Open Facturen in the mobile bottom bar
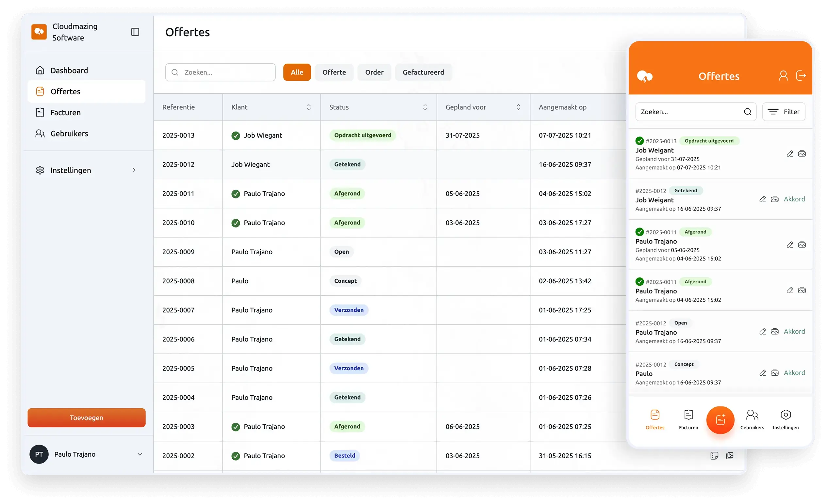Screen dimensions: 828x504 pos(688,419)
